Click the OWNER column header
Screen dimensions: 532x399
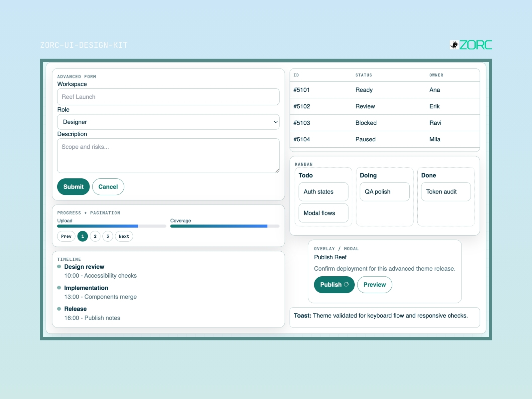click(x=436, y=75)
